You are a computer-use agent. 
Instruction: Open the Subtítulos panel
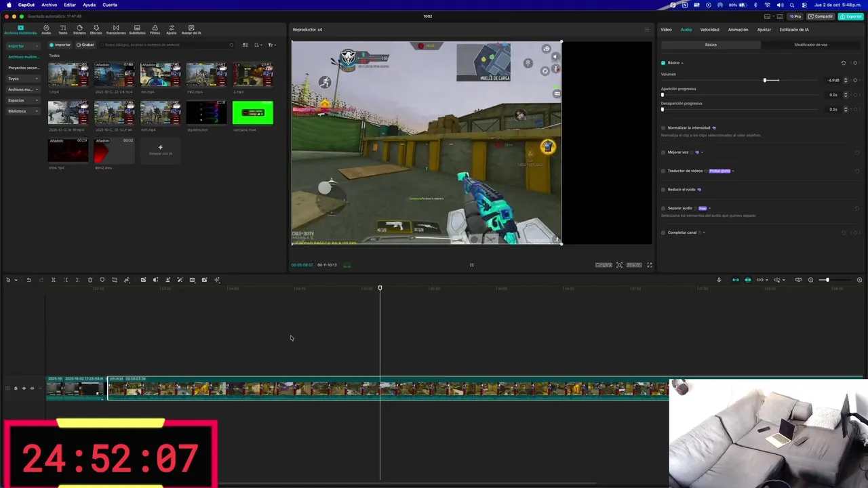coord(137,29)
